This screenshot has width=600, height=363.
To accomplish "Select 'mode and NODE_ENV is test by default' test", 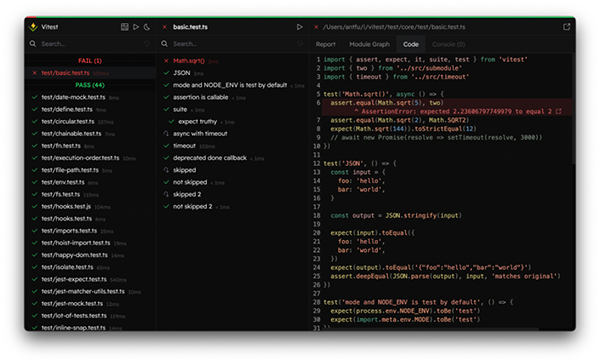I will click(x=232, y=85).
